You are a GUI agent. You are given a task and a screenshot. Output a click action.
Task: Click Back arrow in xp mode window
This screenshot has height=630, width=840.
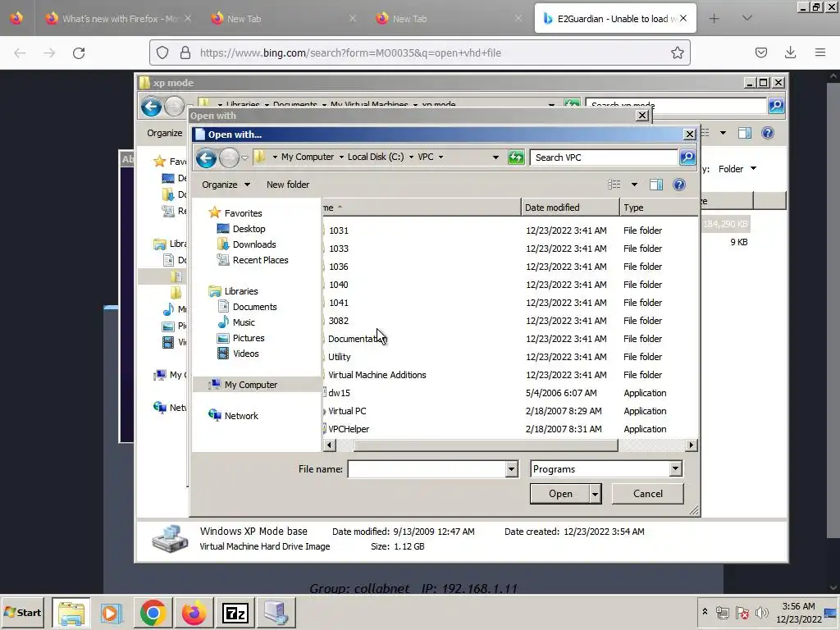(x=151, y=107)
